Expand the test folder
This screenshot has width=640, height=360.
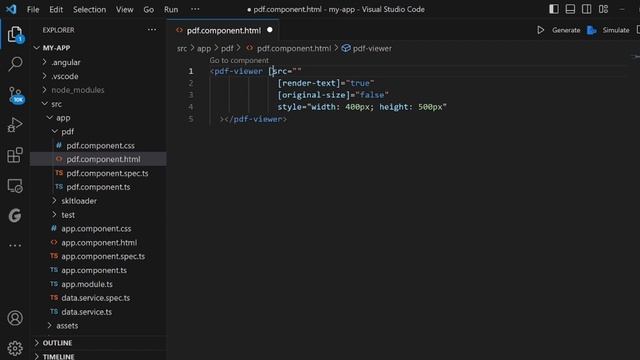[x=68, y=215]
